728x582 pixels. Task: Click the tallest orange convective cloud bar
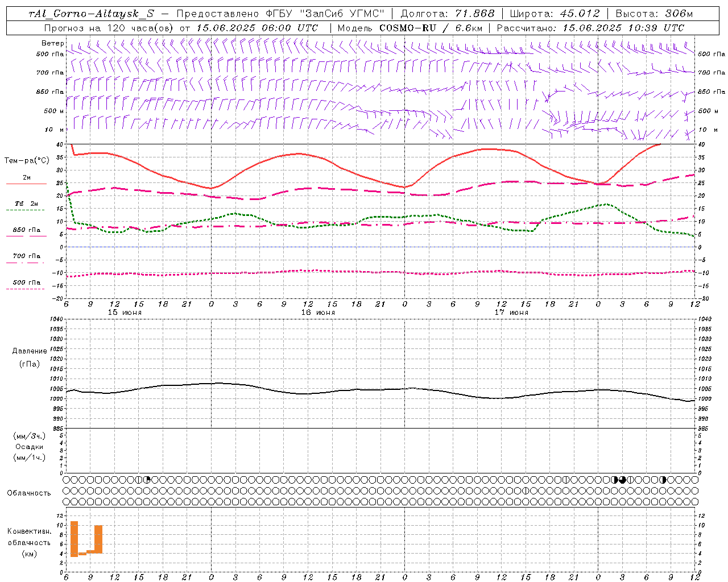[x=74, y=539]
